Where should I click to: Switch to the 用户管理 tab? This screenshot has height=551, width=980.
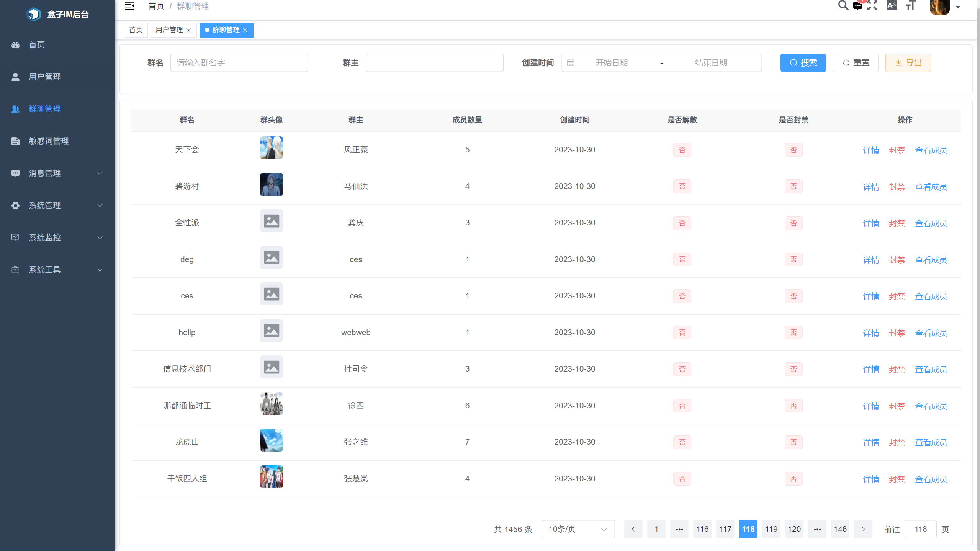169,30
